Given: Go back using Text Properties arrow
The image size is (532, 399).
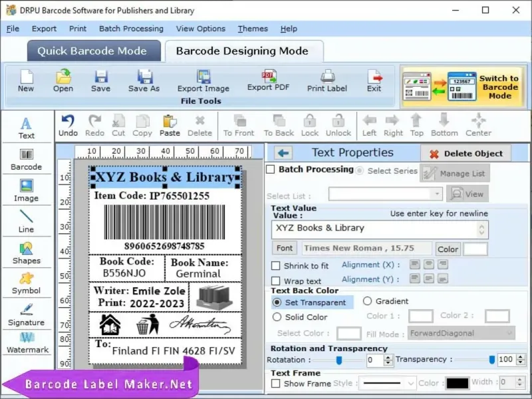Looking at the screenshot, I should tap(283, 153).
